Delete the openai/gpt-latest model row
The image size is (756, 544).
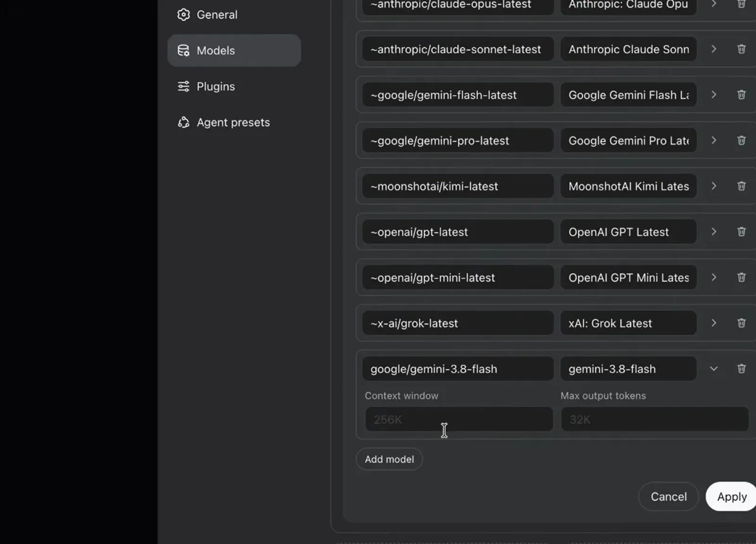click(x=741, y=232)
